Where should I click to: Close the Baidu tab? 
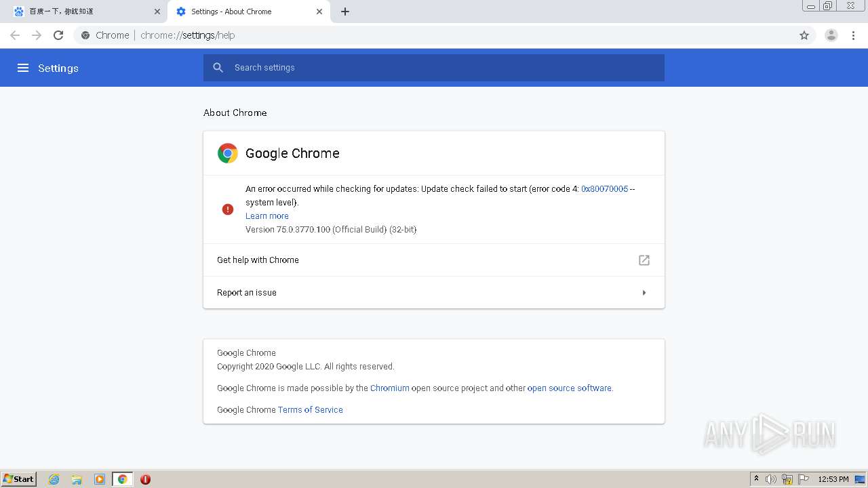157,12
